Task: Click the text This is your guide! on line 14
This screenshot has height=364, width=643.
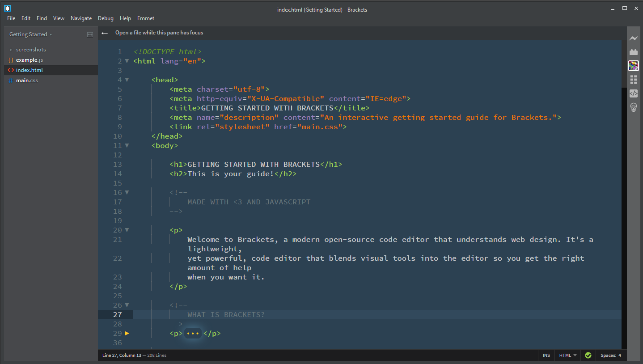Action: [231, 174]
